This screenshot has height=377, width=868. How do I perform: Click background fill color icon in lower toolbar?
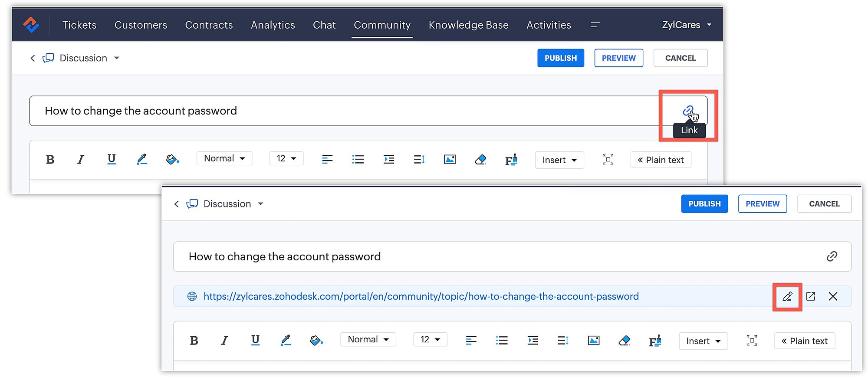click(x=316, y=341)
